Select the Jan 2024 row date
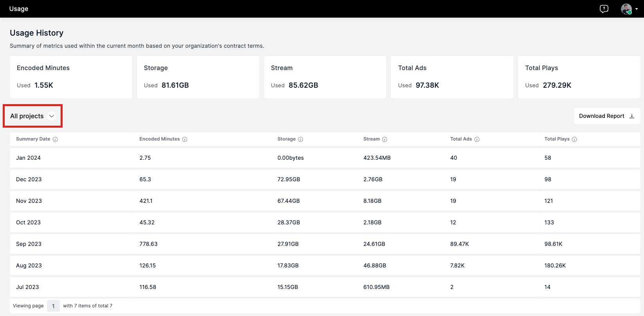 (x=28, y=158)
